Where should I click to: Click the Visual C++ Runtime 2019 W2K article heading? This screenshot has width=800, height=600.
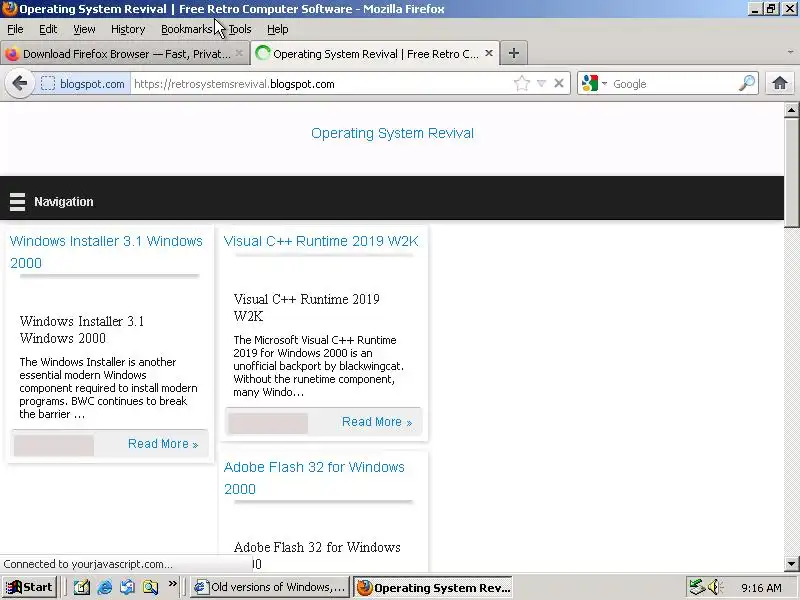(x=306, y=308)
